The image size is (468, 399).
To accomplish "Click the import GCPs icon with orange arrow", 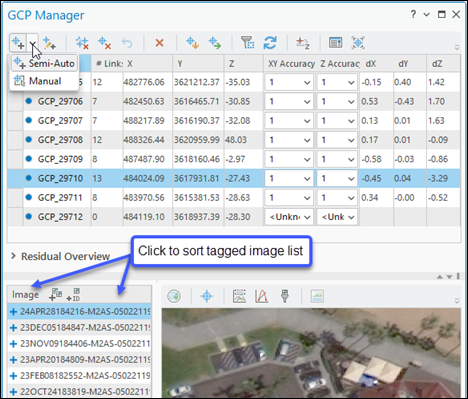I will (192, 43).
